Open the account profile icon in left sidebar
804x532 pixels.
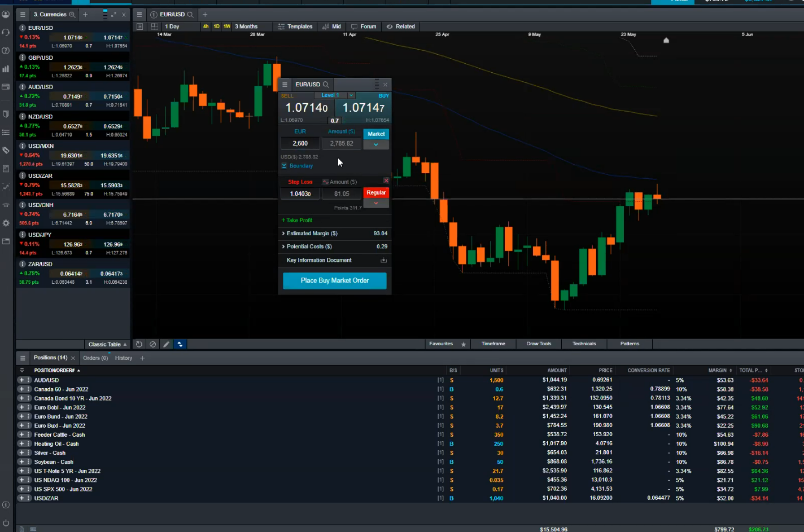pyautogui.click(x=6, y=14)
